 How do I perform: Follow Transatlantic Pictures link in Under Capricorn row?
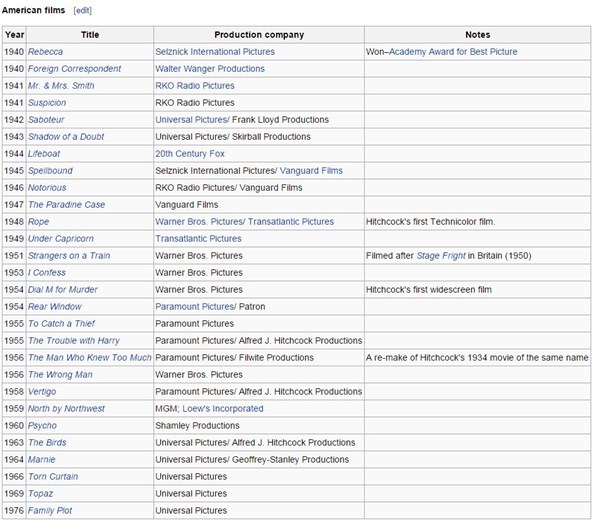point(198,239)
